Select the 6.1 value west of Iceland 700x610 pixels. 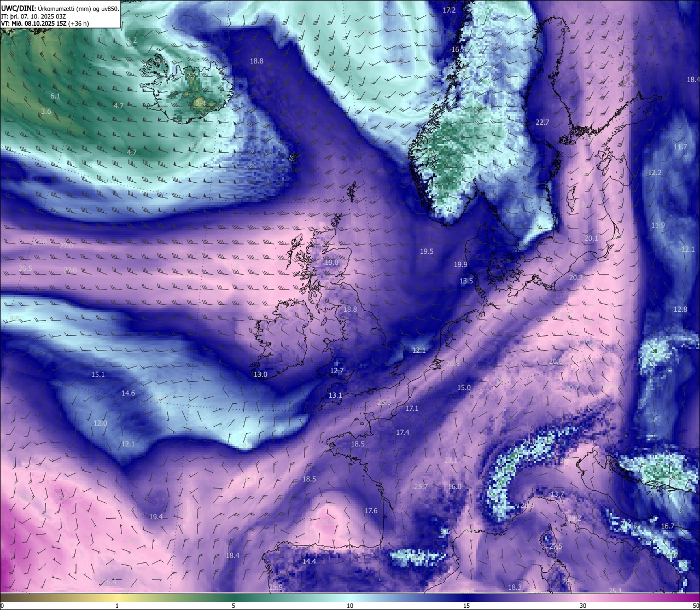tap(55, 96)
